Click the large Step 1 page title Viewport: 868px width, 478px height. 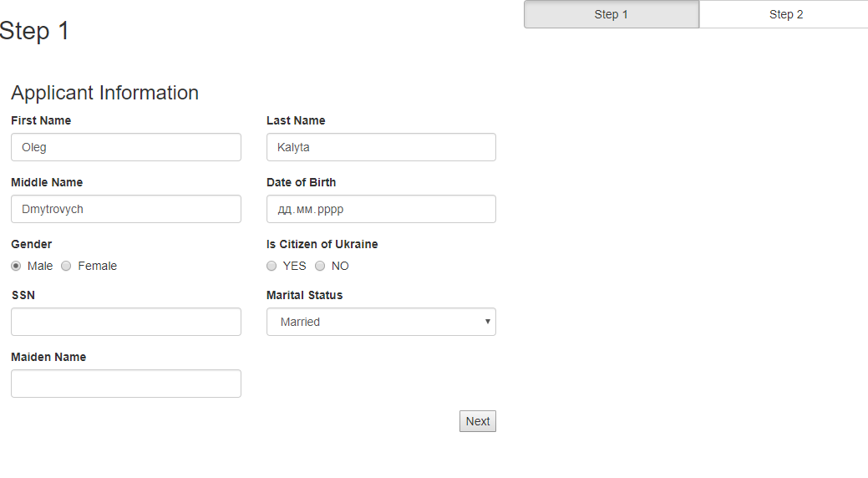click(x=34, y=31)
